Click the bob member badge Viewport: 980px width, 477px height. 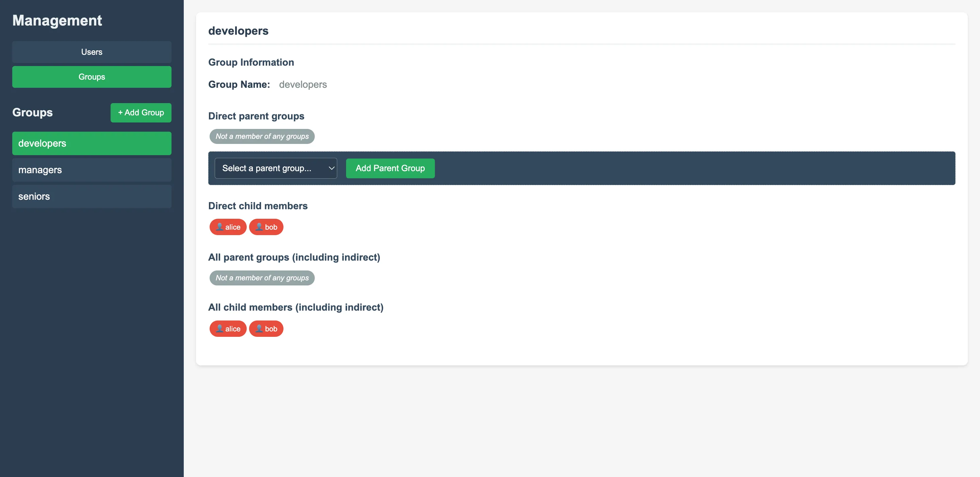point(266,227)
